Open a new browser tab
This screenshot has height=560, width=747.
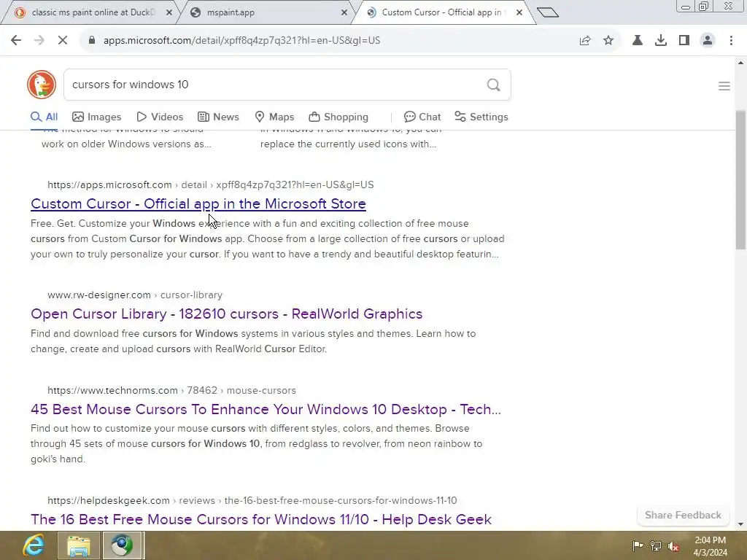(x=547, y=12)
